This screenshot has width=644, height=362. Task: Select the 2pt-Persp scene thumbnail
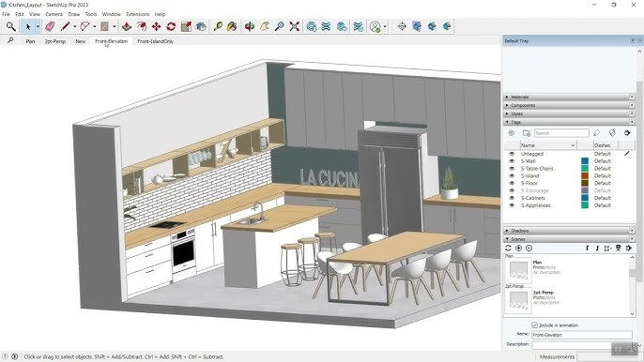(x=518, y=300)
